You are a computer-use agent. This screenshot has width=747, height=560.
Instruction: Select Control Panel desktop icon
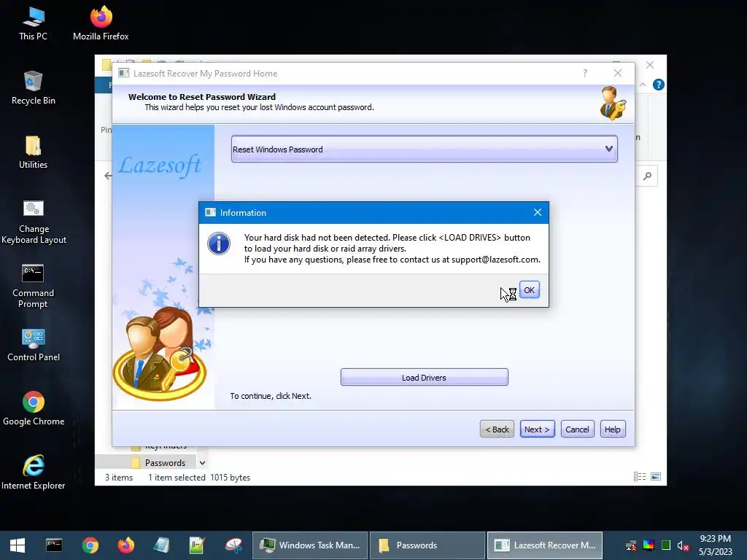point(34,345)
